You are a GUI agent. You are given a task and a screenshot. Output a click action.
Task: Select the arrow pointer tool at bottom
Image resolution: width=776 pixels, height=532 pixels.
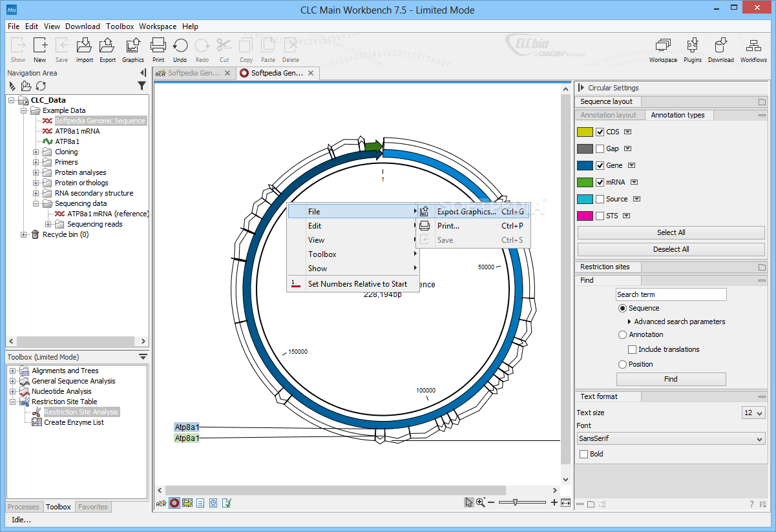(x=469, y=502)
